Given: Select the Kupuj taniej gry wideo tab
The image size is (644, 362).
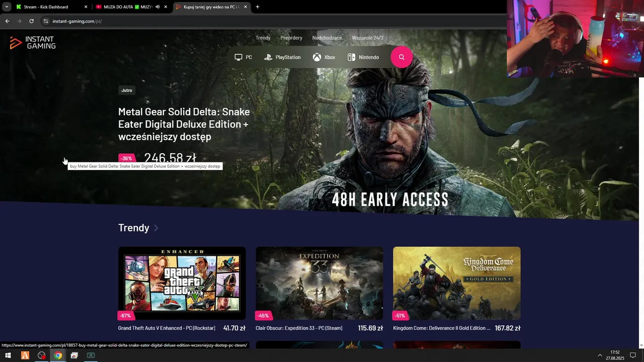Looking at the screenshot, I should tap(211, 7).
